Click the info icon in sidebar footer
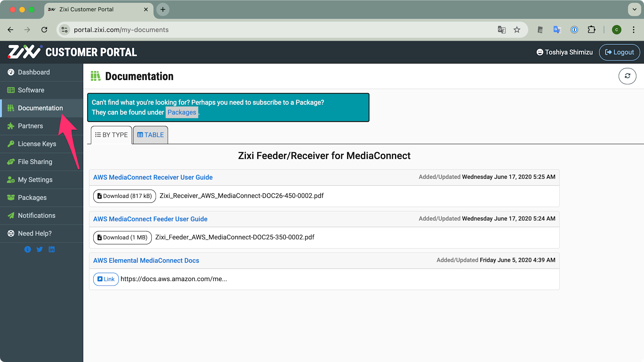Image resolution: width=644 pixels, height=362 pixels. pos(28,249)
